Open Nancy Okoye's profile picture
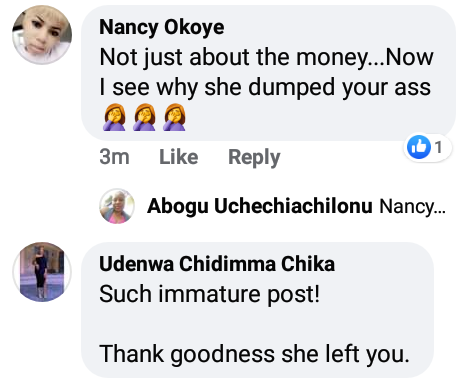The height and width of the screenshot is (379, 462). [x=42, y=35]
